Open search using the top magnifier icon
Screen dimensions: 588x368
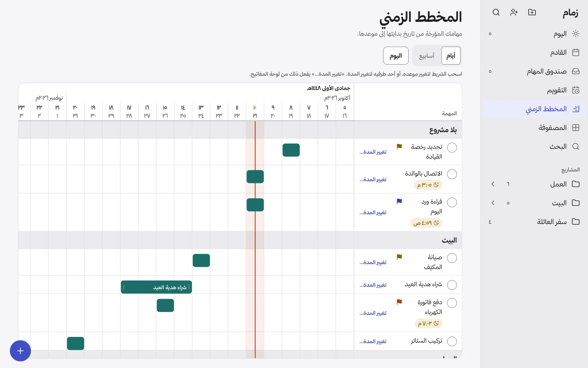tap(496, 12)
